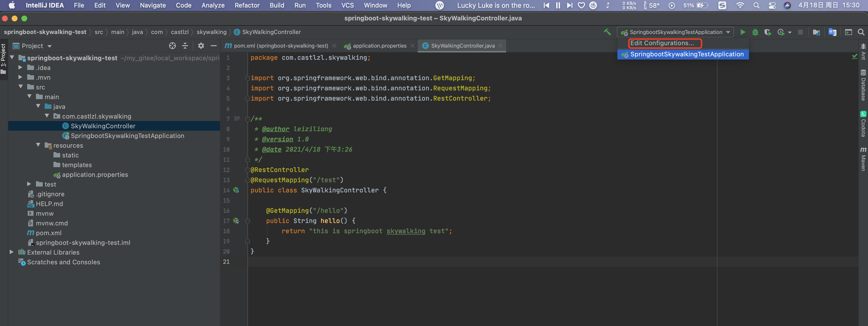Click the Debug bug icon
The image size is (868, 326).
[x=755, y=32]
